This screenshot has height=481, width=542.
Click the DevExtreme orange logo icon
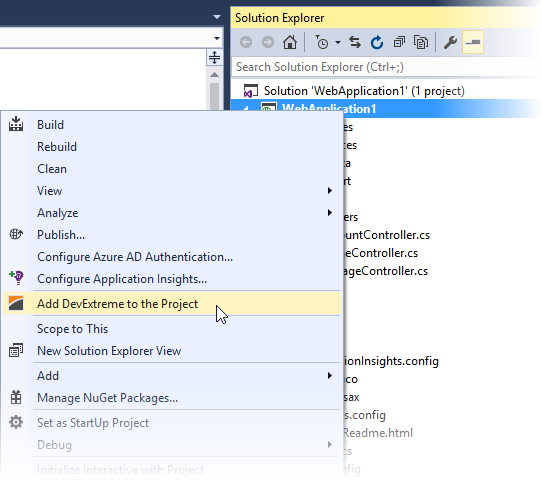pyautogui.click(x=16, y=303)
